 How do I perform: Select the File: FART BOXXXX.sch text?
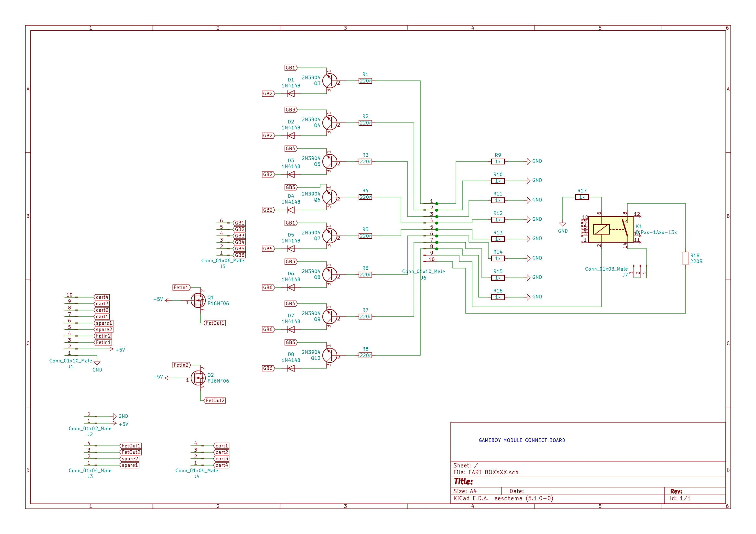pos(486,472)
